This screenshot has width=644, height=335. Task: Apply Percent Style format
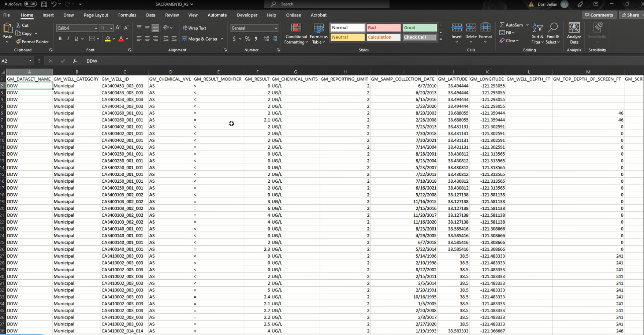[248, 39]
